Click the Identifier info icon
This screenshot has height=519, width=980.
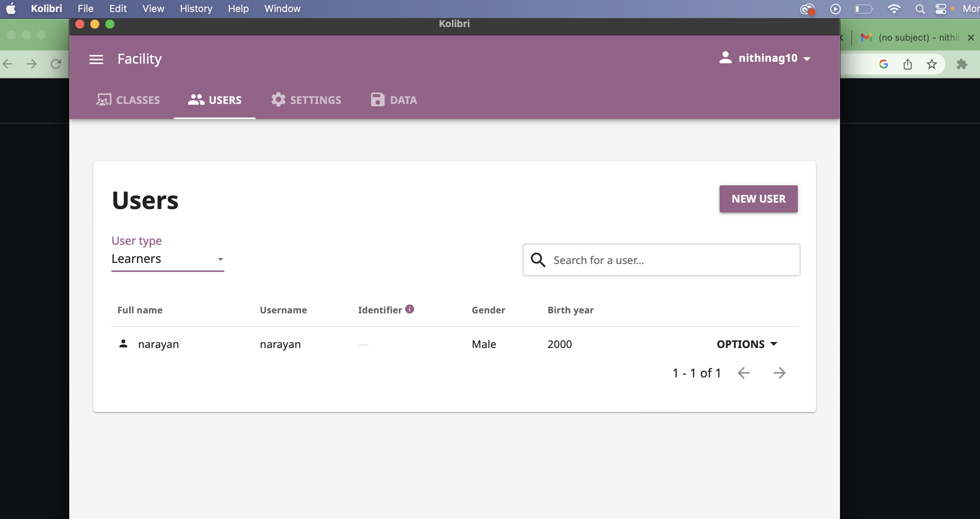click(x=409, y=309)
